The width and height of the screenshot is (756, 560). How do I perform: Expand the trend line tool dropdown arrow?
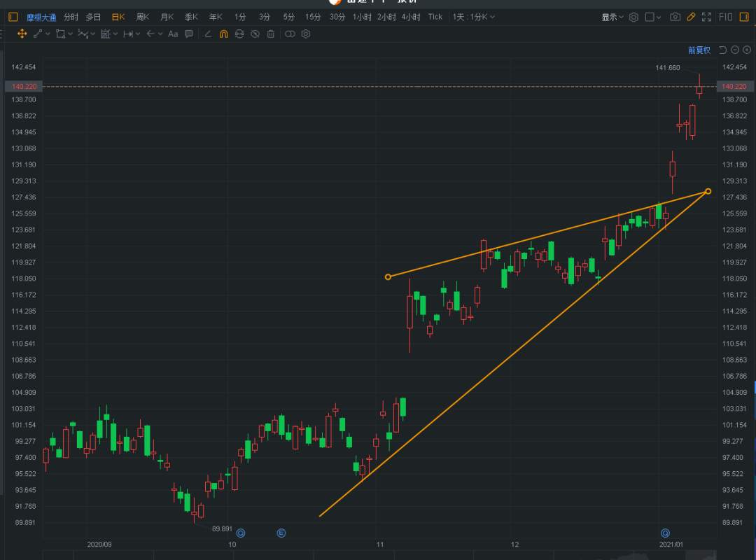point(48,34)
